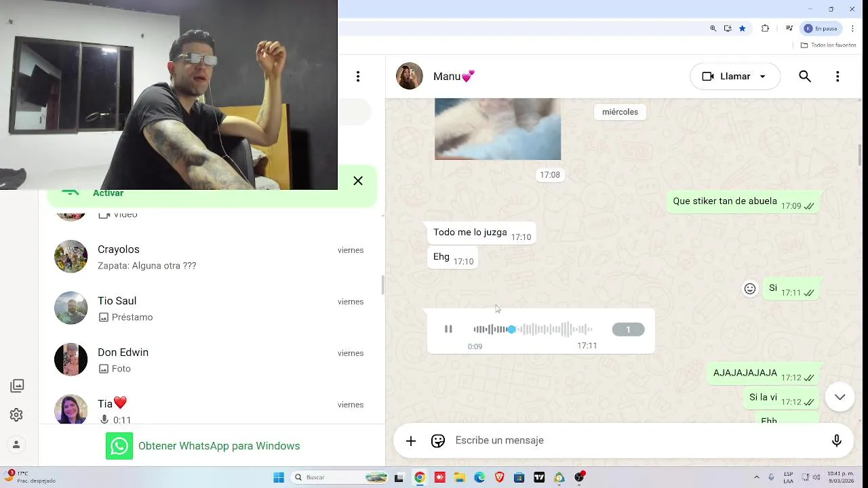Select message 'Todo me lo juzga'
Screen dimensions: 868x488
click(481, 234)
